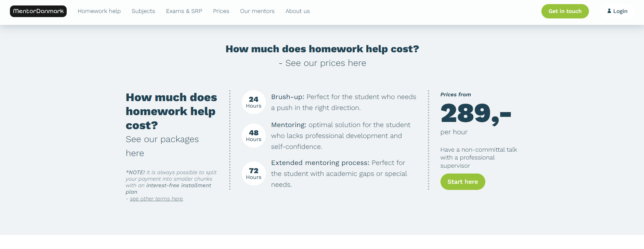The width and height of the screenshot is (644, 249).
Task: Click the MentorDanmark logo
Action: click(x=38, y=11)
